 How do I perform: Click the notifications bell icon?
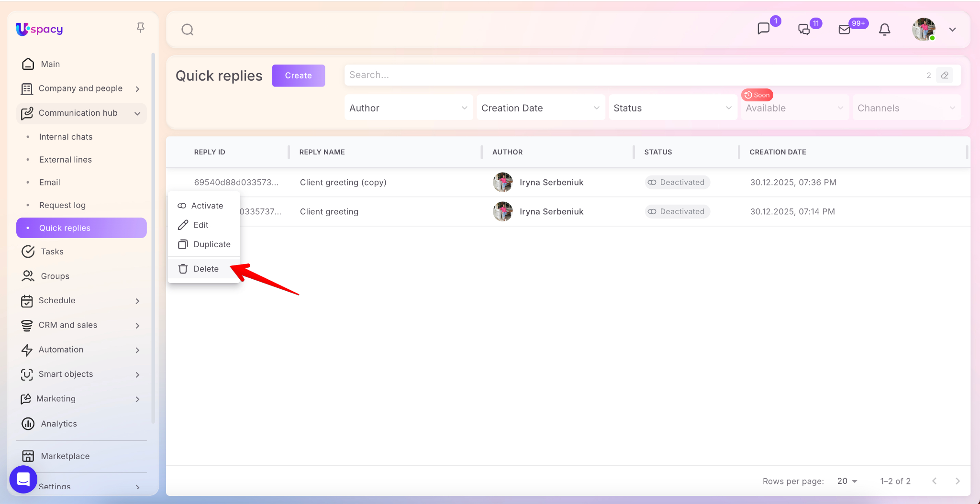click(x=885, y=30)
